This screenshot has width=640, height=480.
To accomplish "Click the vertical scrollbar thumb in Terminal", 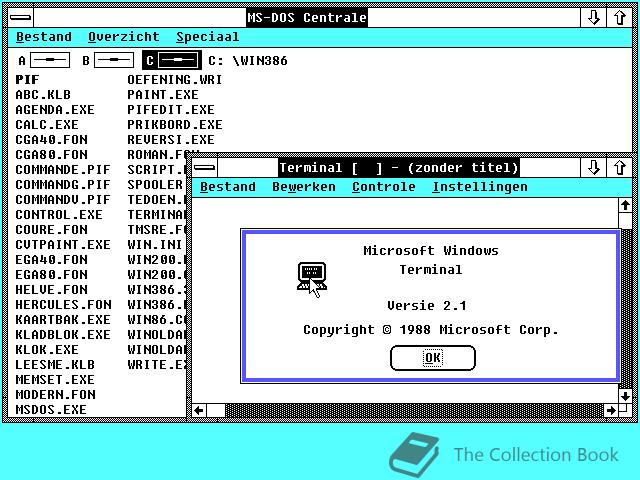I will click(x=625, y=220).
